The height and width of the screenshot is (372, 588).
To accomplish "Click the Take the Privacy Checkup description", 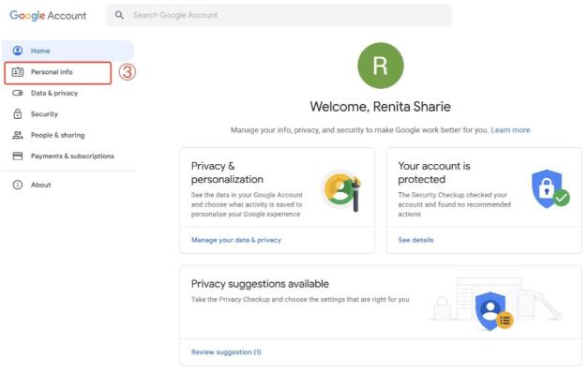I will tap(300, 299).
